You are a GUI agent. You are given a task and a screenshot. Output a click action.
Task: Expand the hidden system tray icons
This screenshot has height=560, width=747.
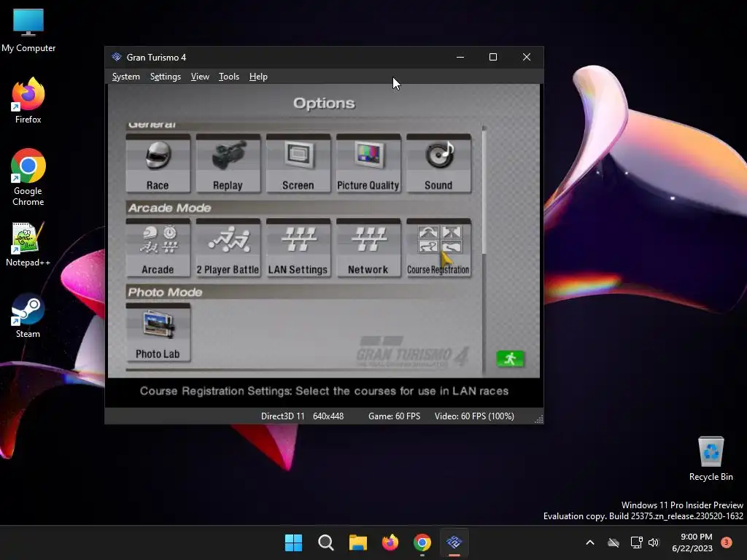[589, 542]
